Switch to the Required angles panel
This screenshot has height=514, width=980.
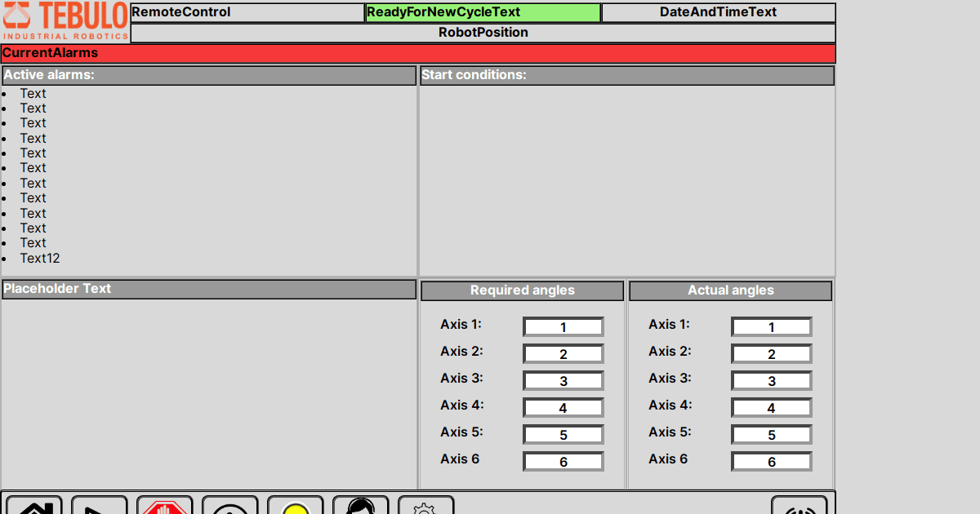tap(522, 290)
